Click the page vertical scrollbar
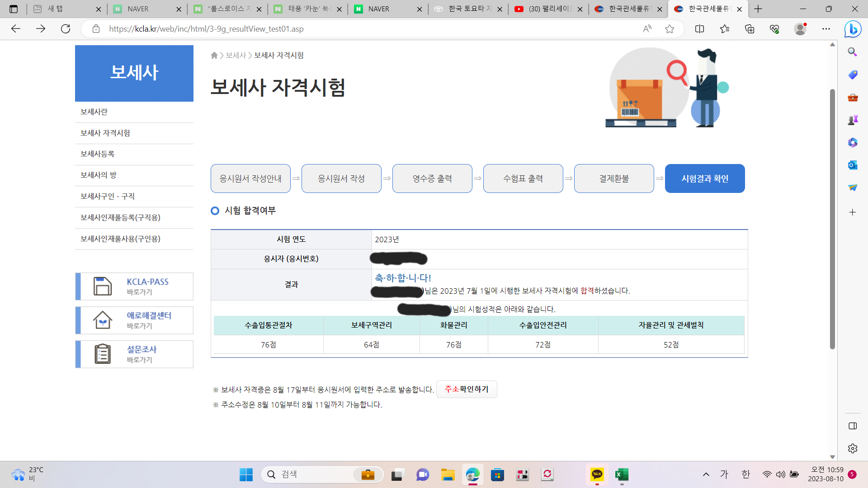Viewport: 868px width, 488px height. coord(832,219)
